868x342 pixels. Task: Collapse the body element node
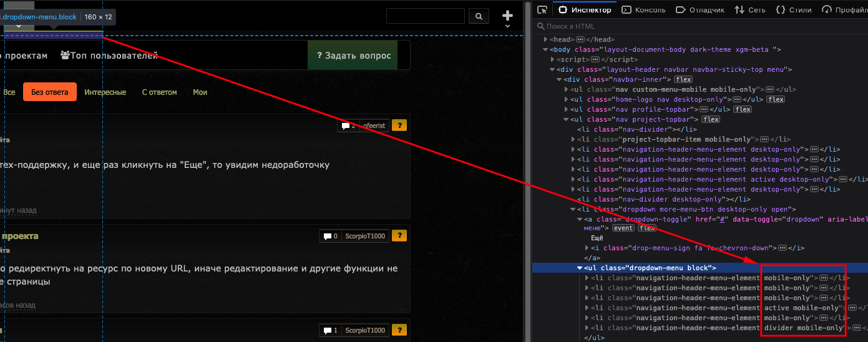pyautogui.click(x=545, y=49)
